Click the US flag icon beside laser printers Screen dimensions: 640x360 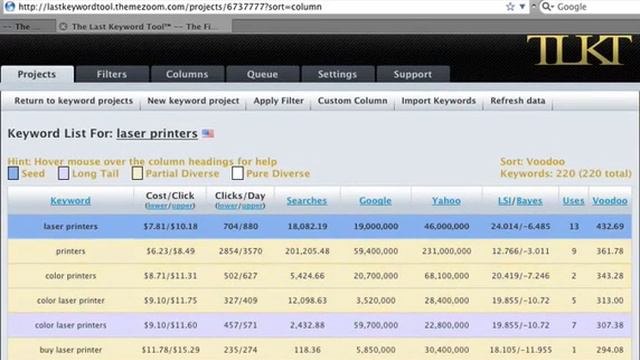click(x=208, y=133)
